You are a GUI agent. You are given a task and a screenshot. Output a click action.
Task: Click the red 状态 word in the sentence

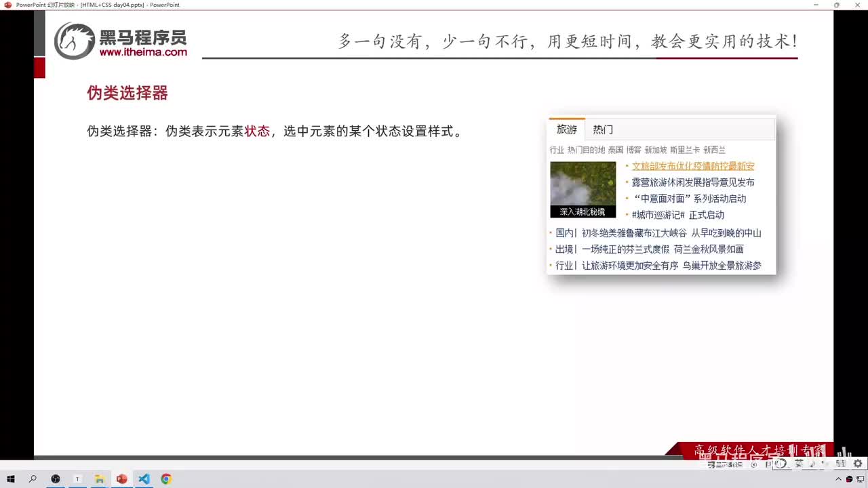click(x=257, y=131)
